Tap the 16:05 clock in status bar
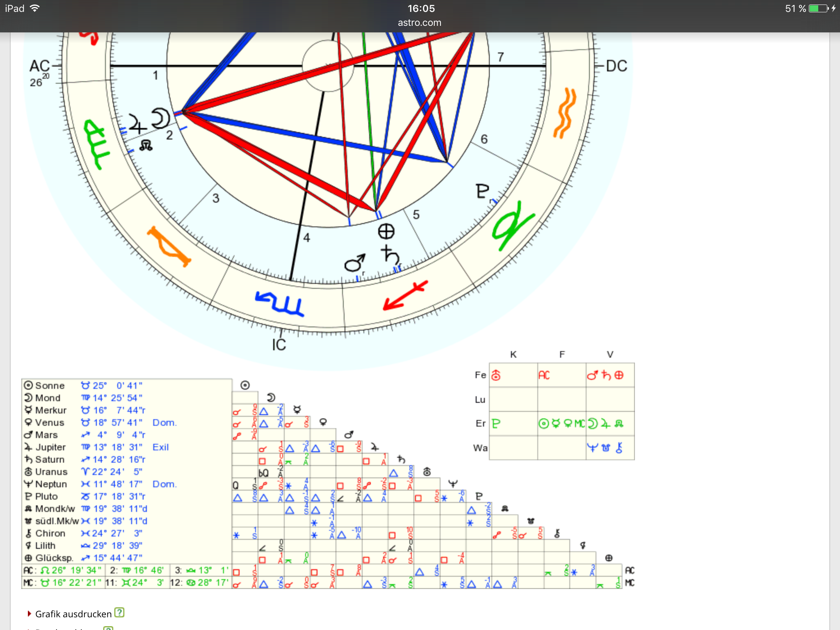The image size is (840, 630). click(421, 8)
